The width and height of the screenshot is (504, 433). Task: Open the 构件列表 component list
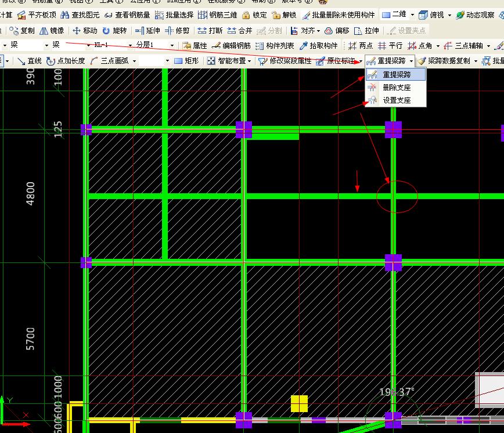pyautogui.click(x=275, y=46)
